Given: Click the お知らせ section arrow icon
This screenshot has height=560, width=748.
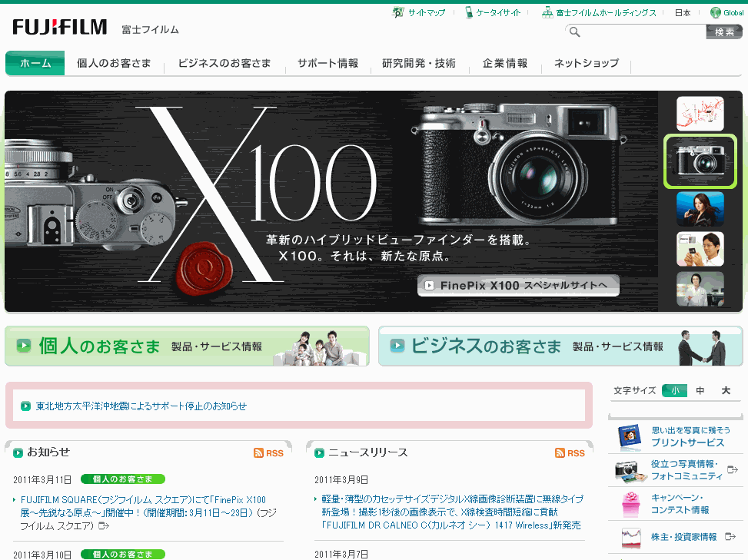Looking at the screenshot, I should pos(18,452).
